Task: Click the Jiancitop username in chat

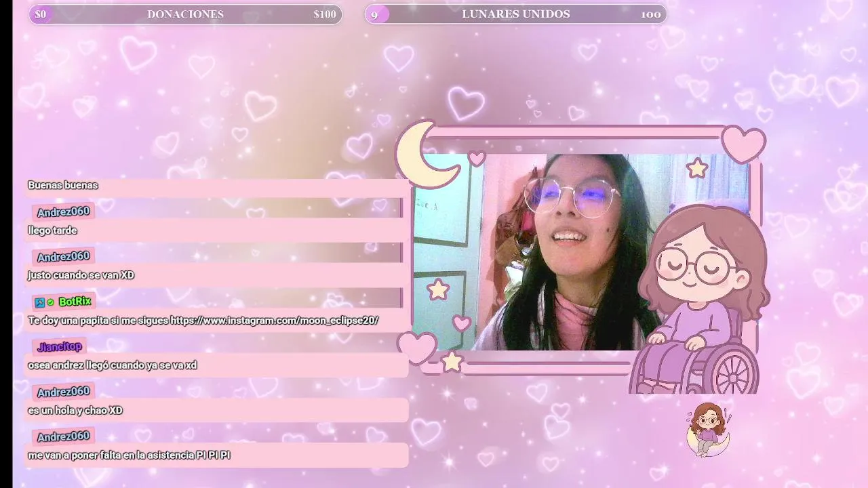Action: pyautogui.click(x=60, y=346)
